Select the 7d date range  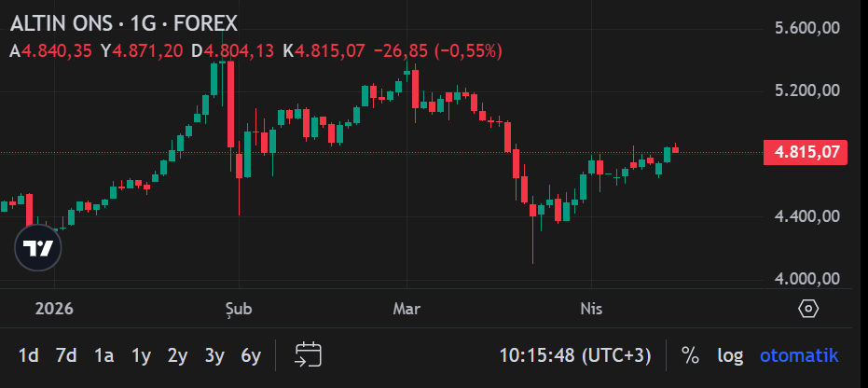[x=66, y=355]
